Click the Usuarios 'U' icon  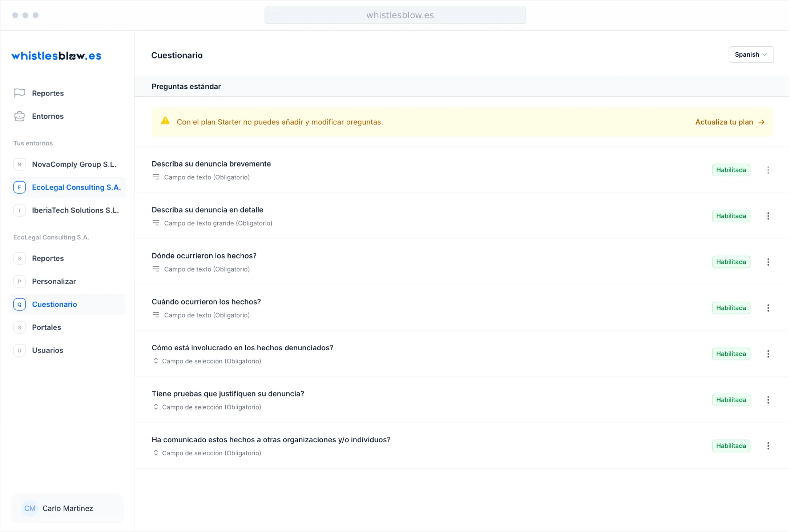click(x=20, y=350)
